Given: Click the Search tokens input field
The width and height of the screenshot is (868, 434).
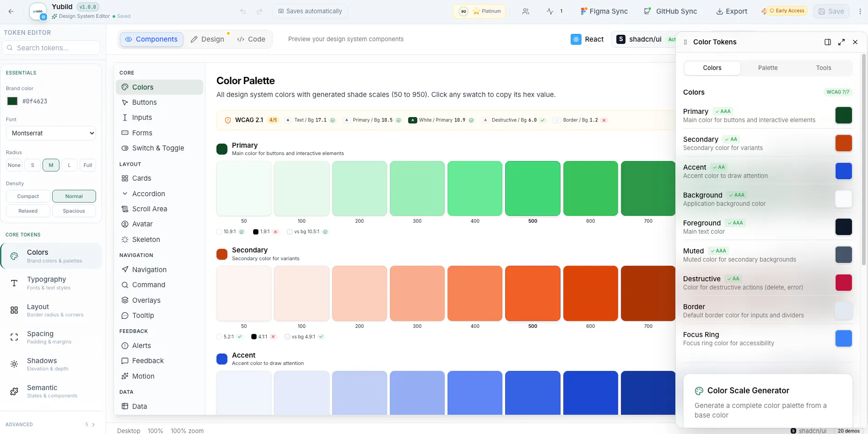Looking at the screenshot, I should [51, 48].
